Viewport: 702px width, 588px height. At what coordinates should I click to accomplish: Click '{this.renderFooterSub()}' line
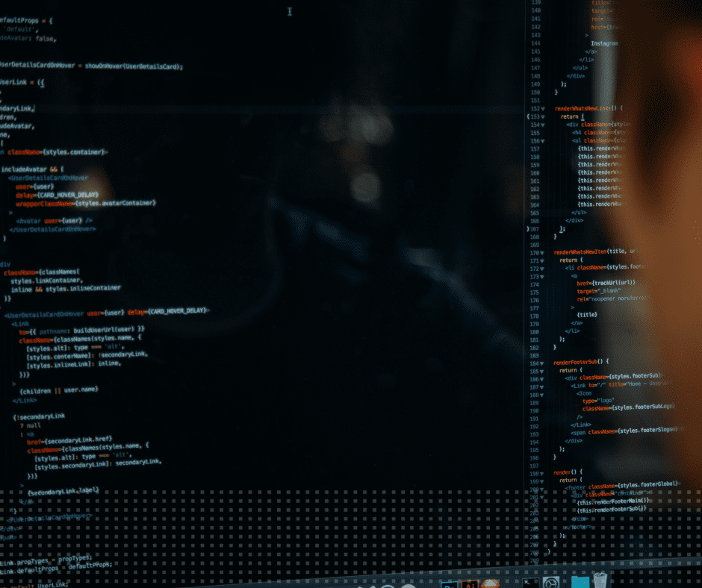[612, 509]
